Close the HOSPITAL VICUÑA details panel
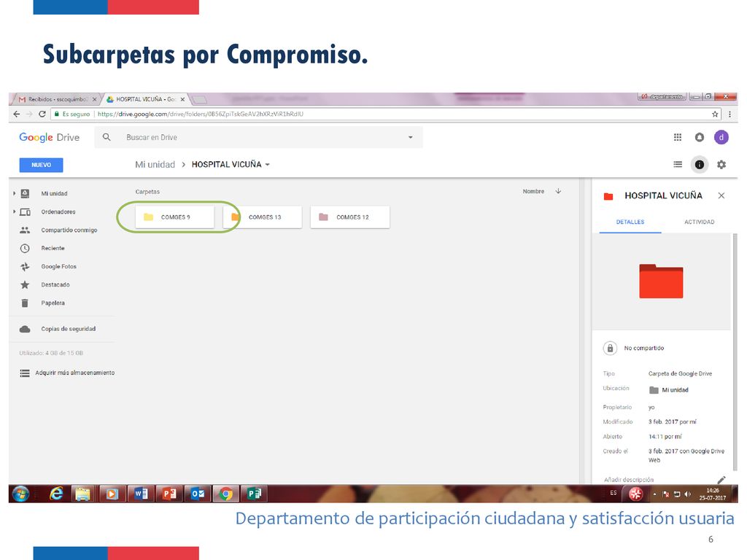The height and width of the screenshot is (560, 747). [721, 195]
